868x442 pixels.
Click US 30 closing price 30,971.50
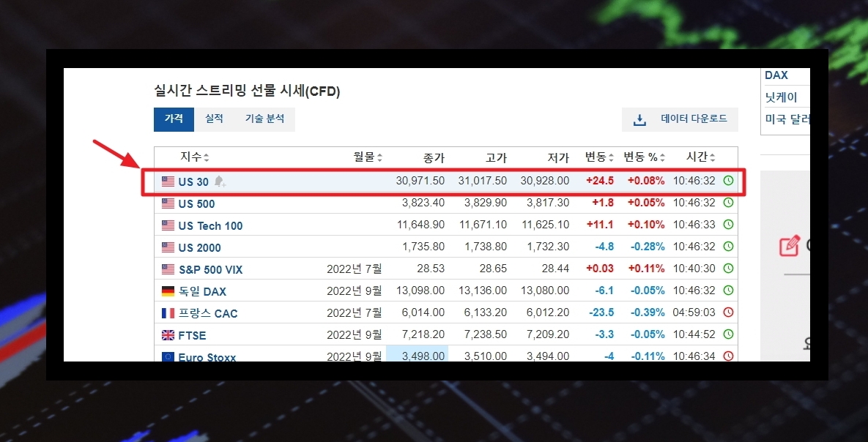pos(420,181)
